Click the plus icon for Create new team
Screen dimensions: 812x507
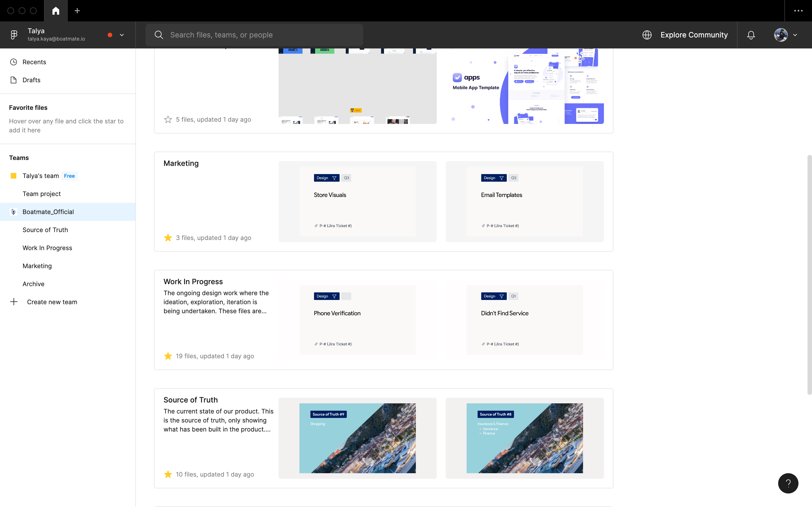click(14, 302)
